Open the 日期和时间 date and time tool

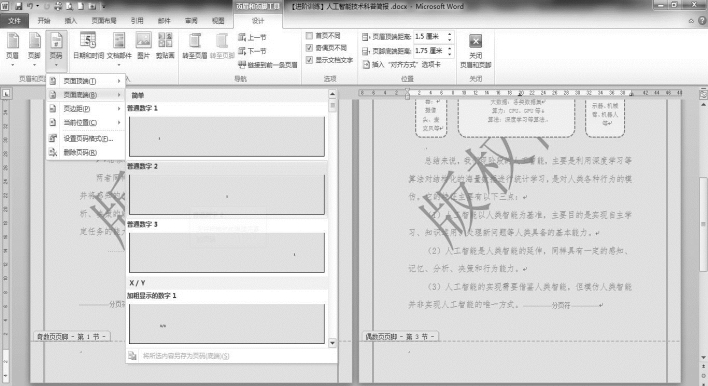tap(88, 46)
